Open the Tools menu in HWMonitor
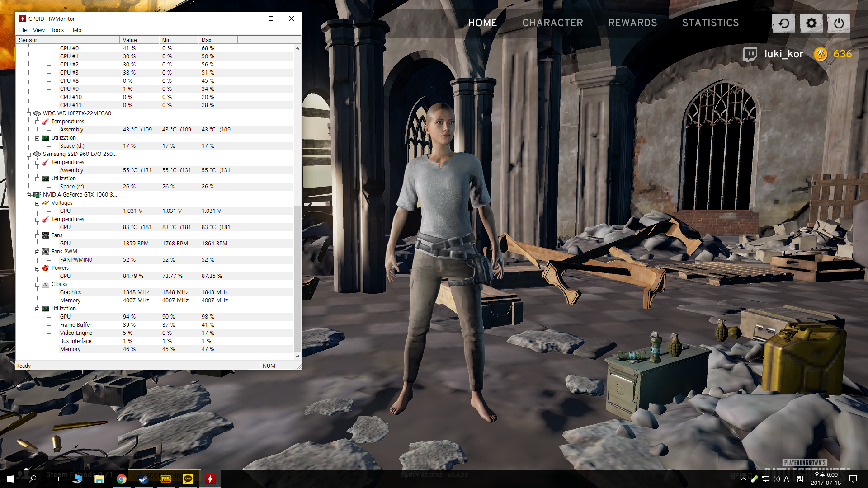Image resolution: width=868 pixels, height=488 pixels. 57,30
